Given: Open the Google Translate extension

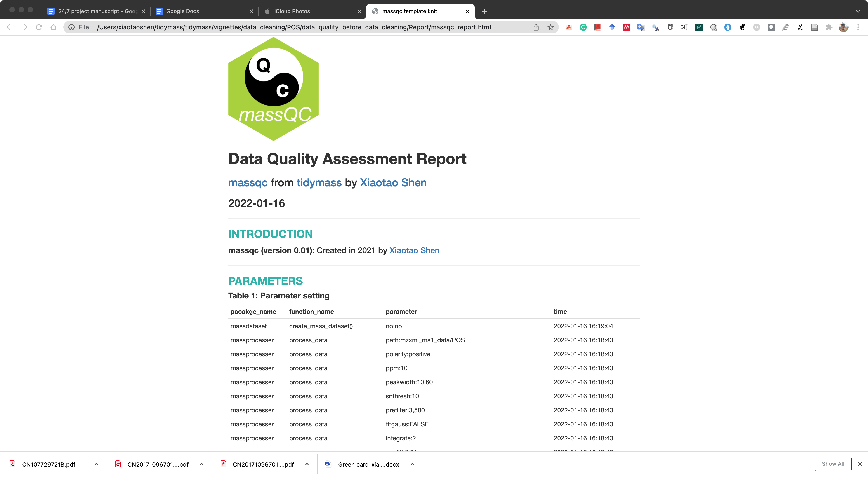Looking at the screenshot, I should (x=641, y=27).
